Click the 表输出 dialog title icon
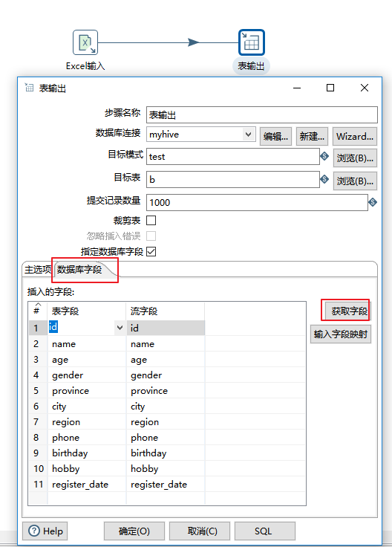This screenshot has height=547, width=392. pyautogui.click(x=29, y=88)
